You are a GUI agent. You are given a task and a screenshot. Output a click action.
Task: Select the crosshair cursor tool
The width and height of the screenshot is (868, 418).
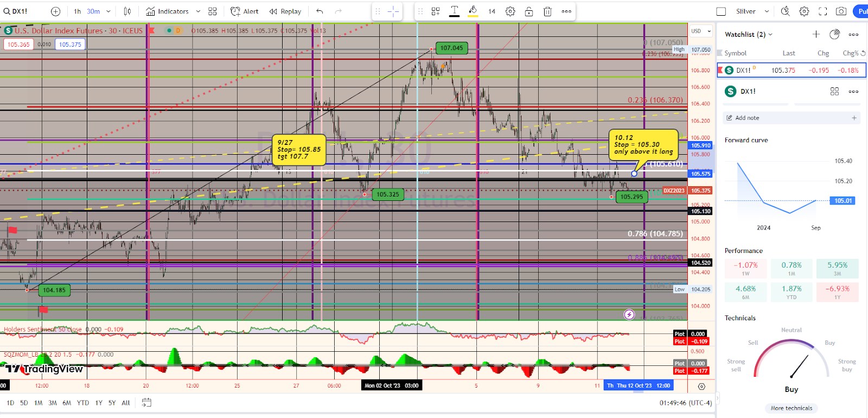point(394,11)
